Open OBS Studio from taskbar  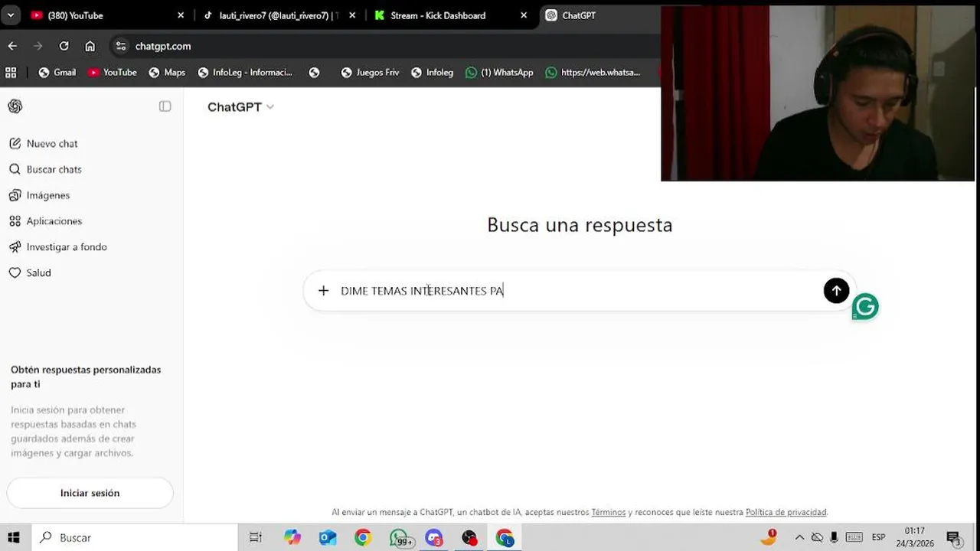point(469,537)
